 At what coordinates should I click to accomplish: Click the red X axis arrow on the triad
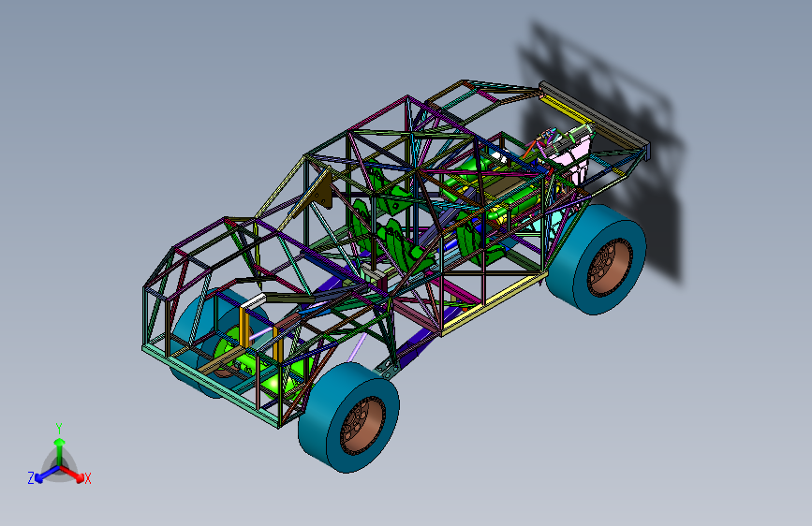click(74, 475)
